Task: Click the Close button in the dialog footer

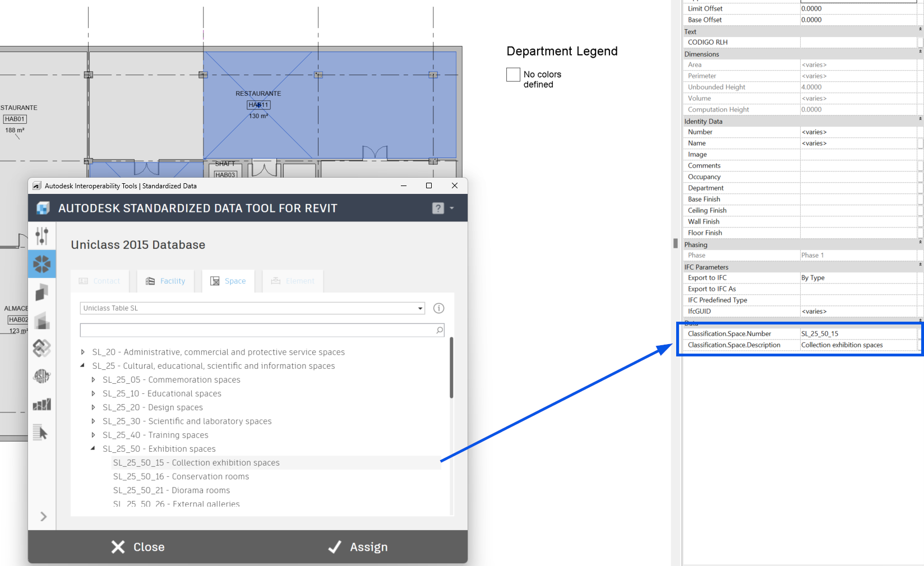Action: tap(138, 547)
